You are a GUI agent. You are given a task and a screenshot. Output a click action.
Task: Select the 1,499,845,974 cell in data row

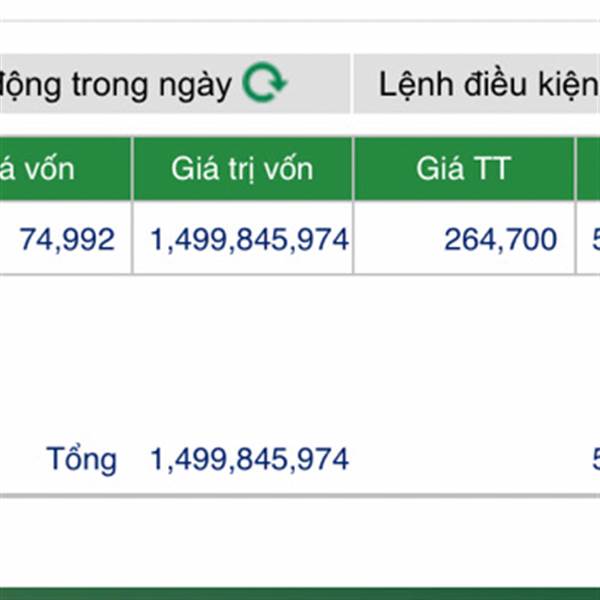pyautogui.click(x=249, y=239)
